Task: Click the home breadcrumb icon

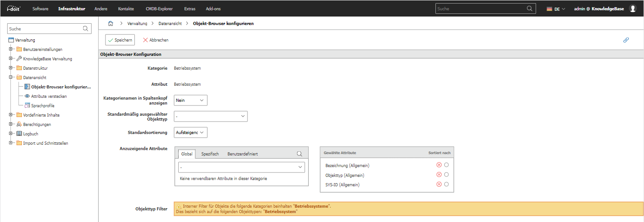Action: point(111,23)
